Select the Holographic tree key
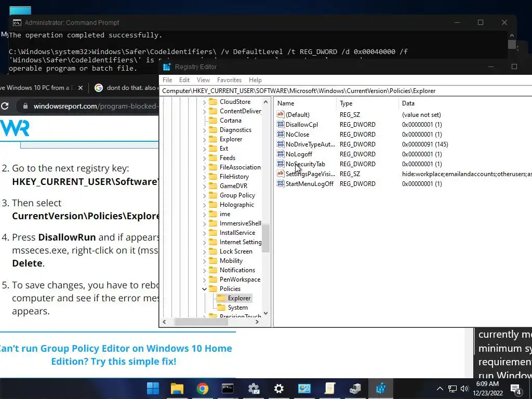This screenshot has width=532, height=399. point(236,205)
